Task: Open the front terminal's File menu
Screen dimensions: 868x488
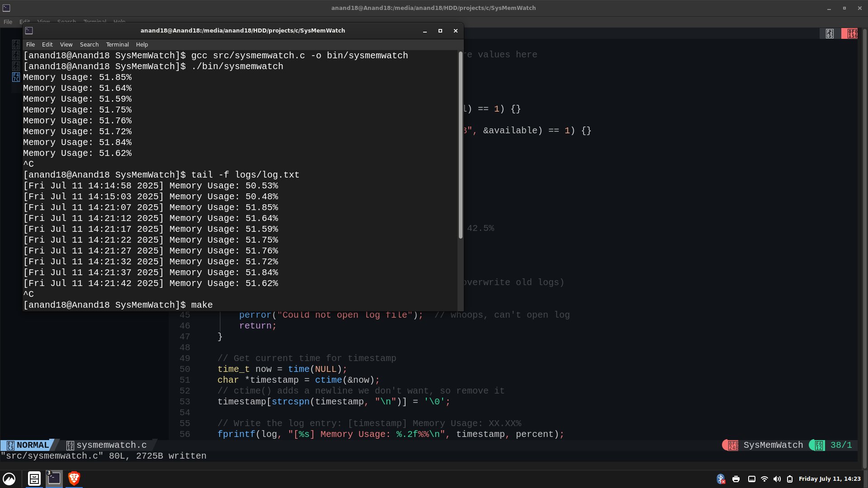Action: [x=30, y=44]
